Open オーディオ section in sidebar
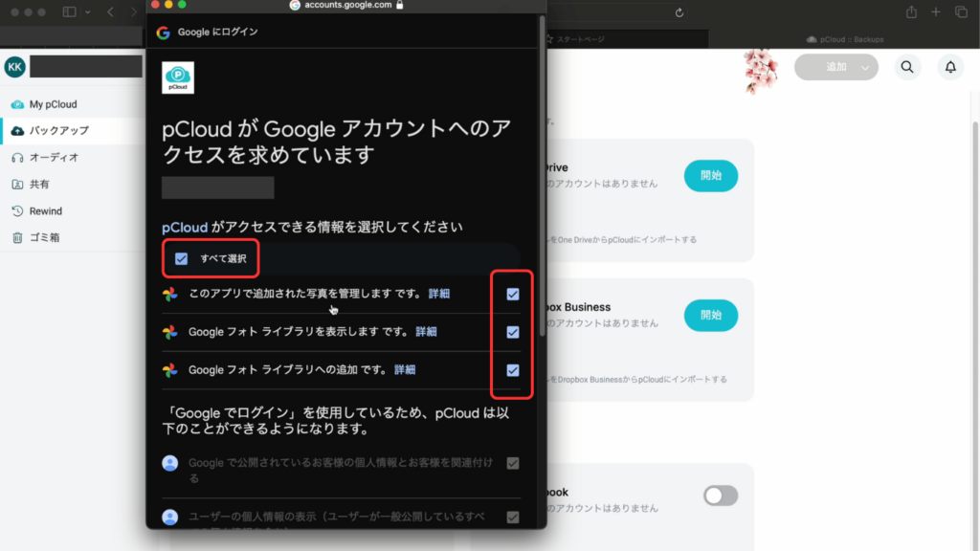Image resolution: width=980 pixels, height=551 pixels. coord(55,158)
